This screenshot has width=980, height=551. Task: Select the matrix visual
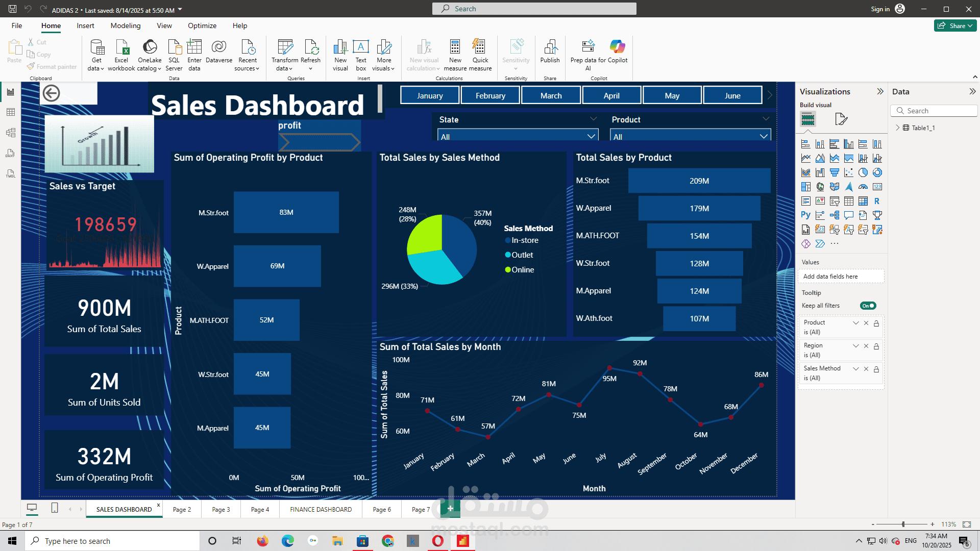(863, 202)
